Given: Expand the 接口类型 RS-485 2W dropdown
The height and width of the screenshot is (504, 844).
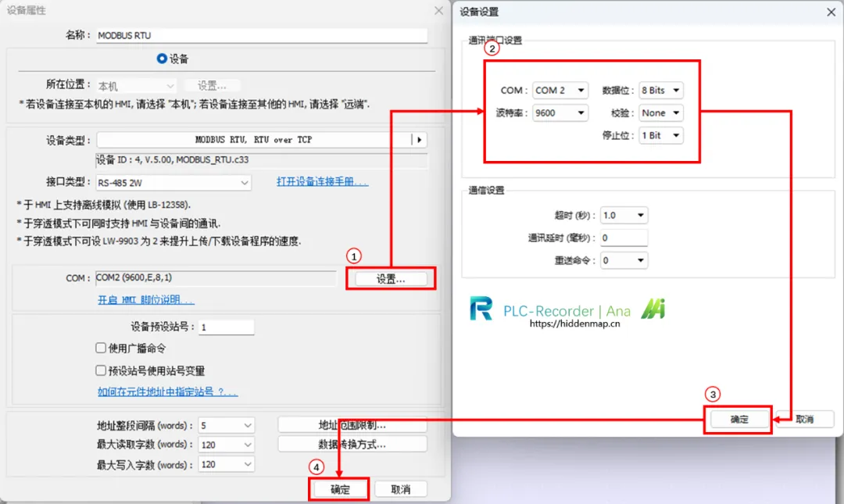Looking at the screenshot, I should click(x=173, y=183).
